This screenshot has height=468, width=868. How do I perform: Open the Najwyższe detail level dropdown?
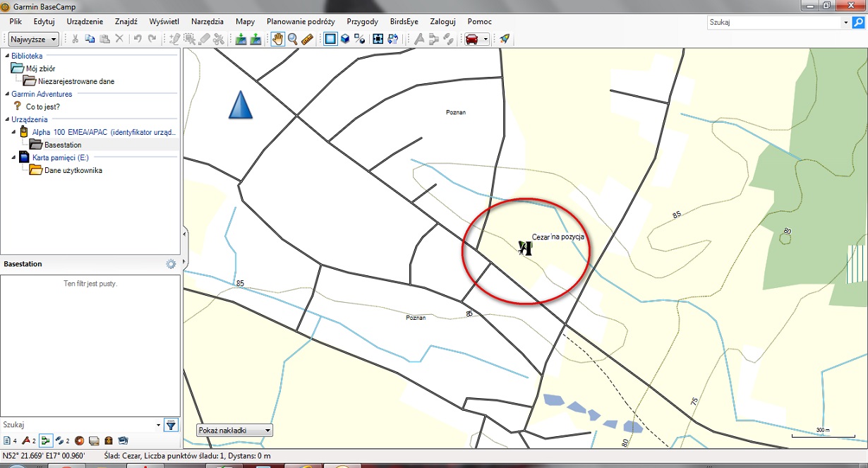pyautogui.click(x=34, y=40)
